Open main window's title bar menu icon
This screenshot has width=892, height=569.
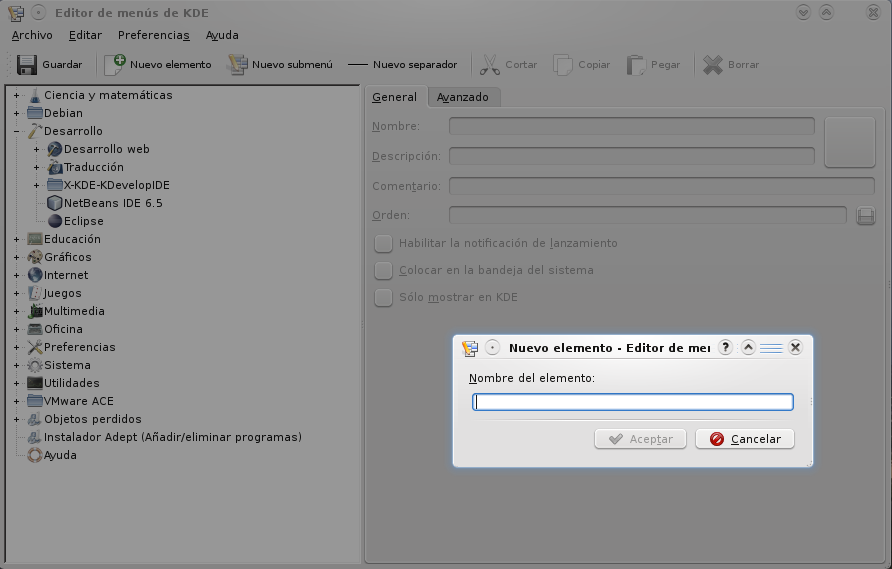[16, 13]
